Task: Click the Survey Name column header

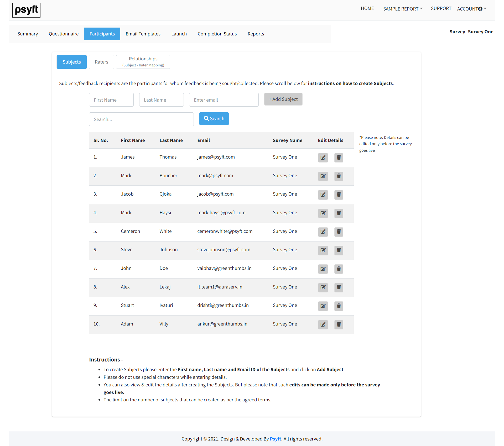Action: [287, 140]
